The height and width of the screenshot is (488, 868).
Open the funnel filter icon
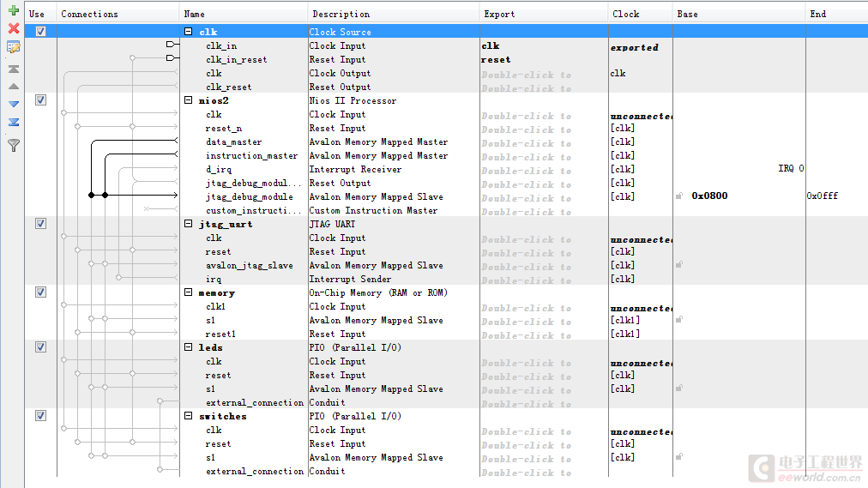[x=13, y=146]
